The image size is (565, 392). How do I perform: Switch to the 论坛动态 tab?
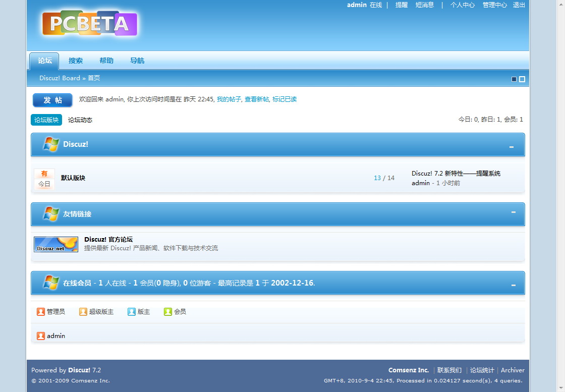pyautogui.click(x=80, y=120)
